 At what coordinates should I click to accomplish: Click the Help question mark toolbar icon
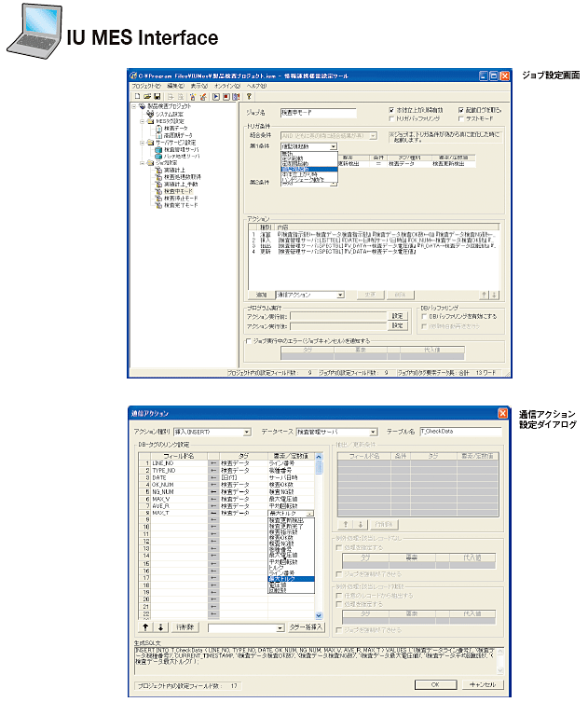249,96
